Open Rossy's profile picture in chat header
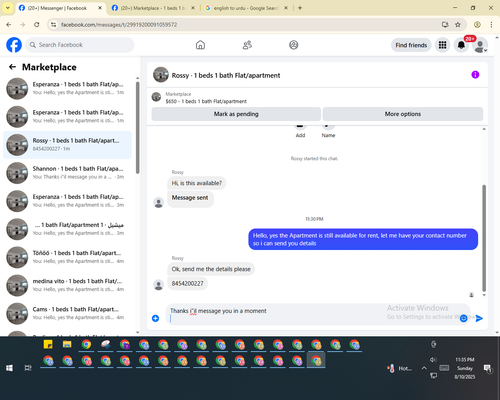This screenshot has height=400, width=500. [161, 75]
